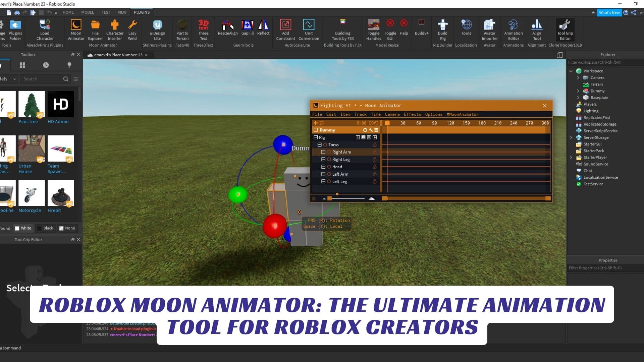Open the Effects menu in Moon Animator
Screen dimensions: 644x362
coord(412,115)
